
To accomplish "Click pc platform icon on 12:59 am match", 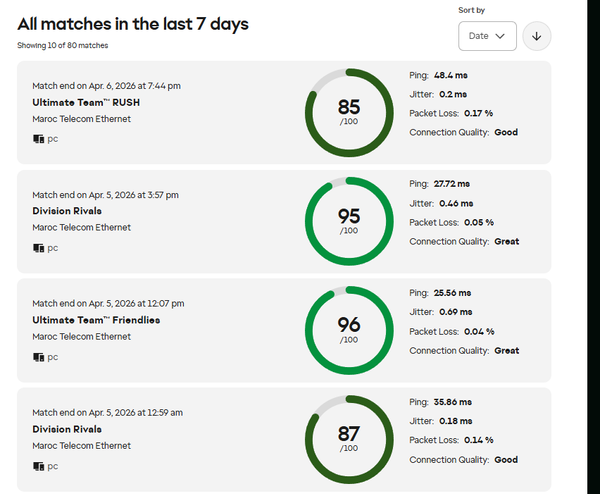I will tap(39, 466).
